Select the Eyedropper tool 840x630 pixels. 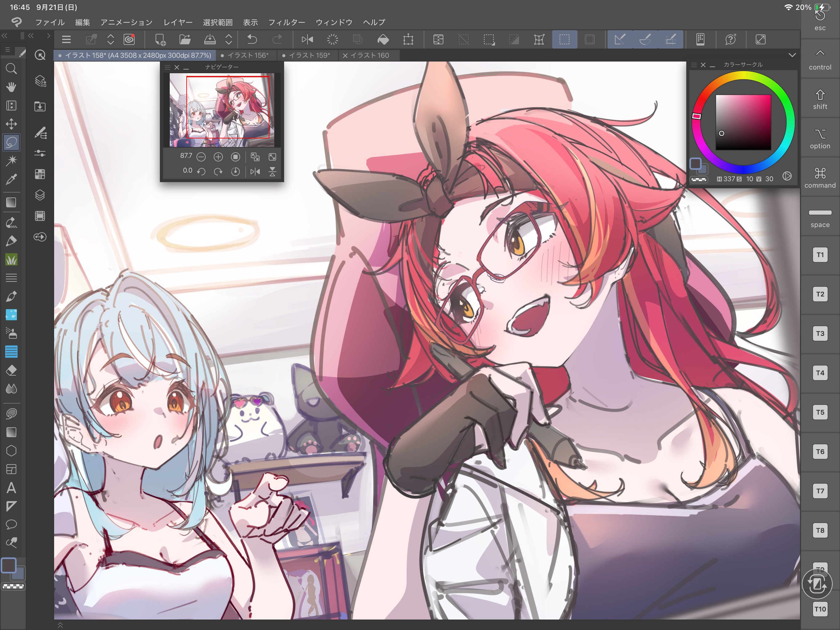tap(11, 179)
